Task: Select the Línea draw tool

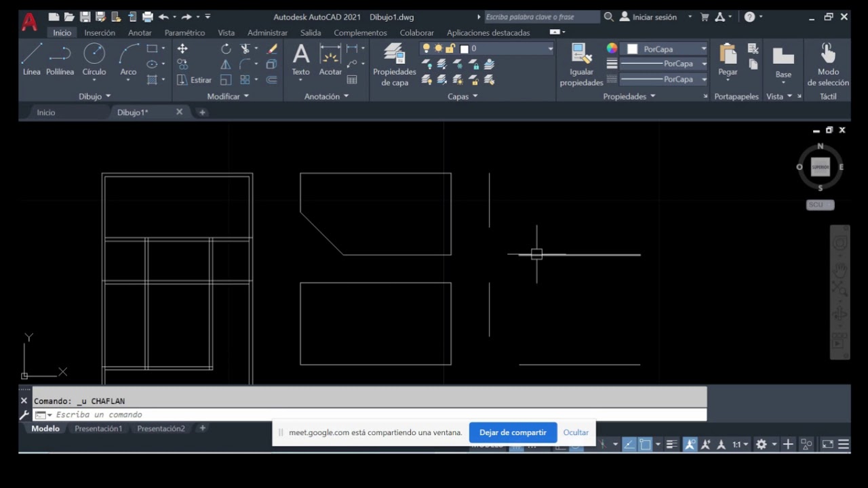Action: coord(31,59)
